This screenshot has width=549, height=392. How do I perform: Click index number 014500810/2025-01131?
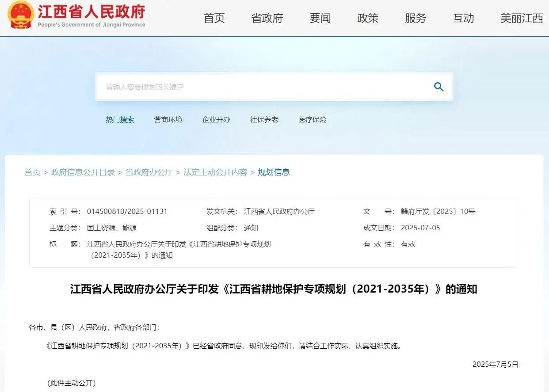coord(127,211)
